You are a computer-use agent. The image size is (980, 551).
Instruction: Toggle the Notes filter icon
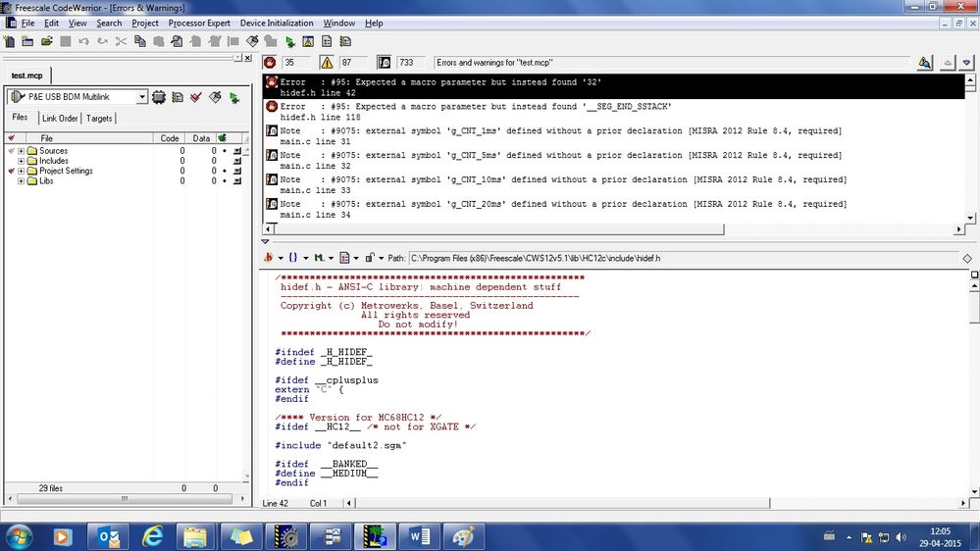pyautogui.click(x=384, y=63)
